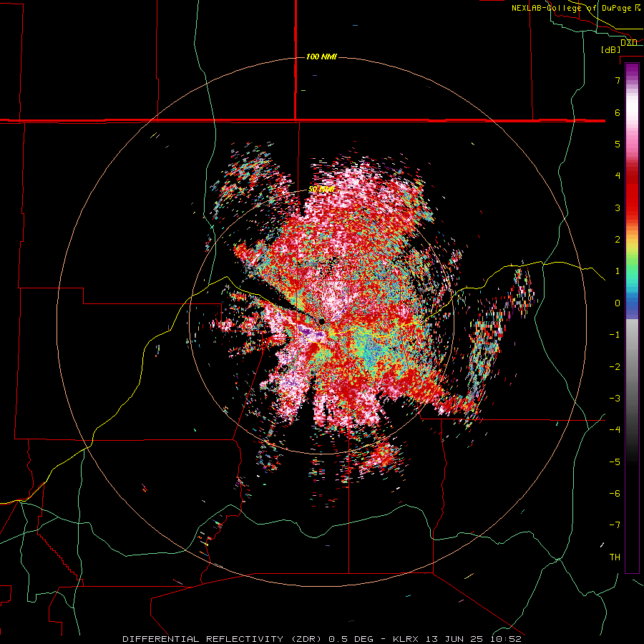
Task: Click the TH label at the scale bottom
Action: [x=615, y=557]
